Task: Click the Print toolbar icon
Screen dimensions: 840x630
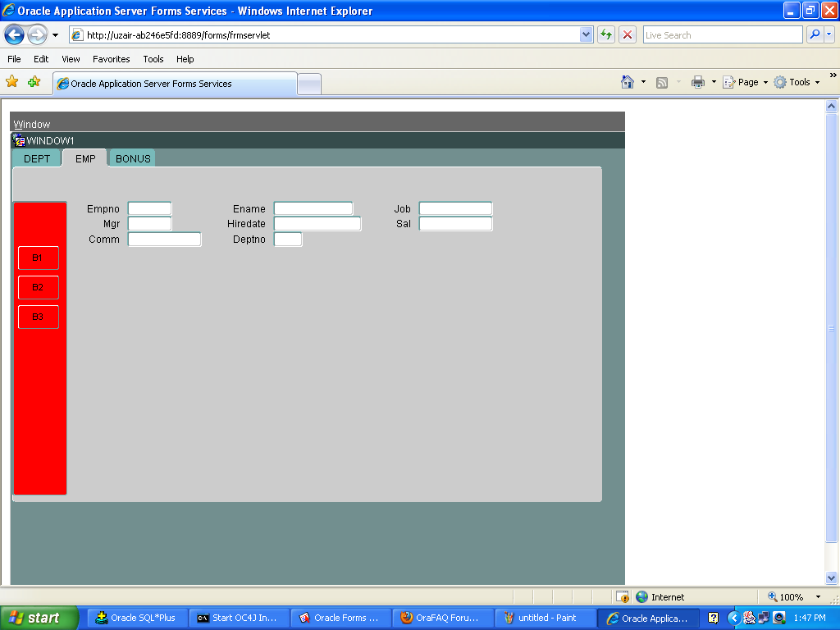Action: [698, 82]
